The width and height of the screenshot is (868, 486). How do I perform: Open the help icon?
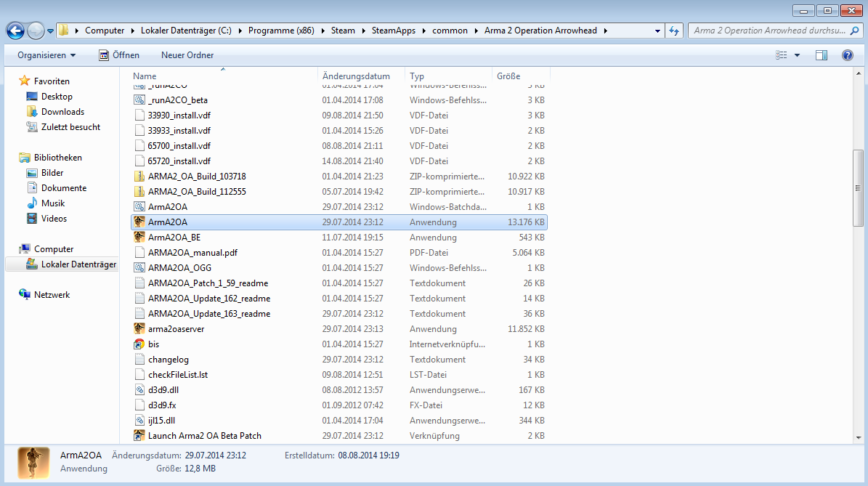[x=848, y=54]
